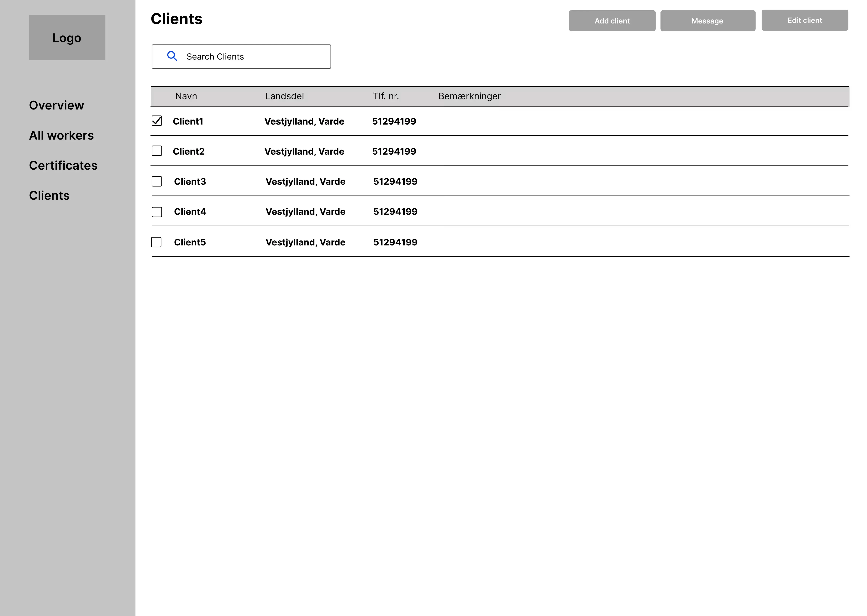The width and height of the screenshot is (867, 616).
Task: Open Certificates from the sidebar
Action: coord(63,165)
